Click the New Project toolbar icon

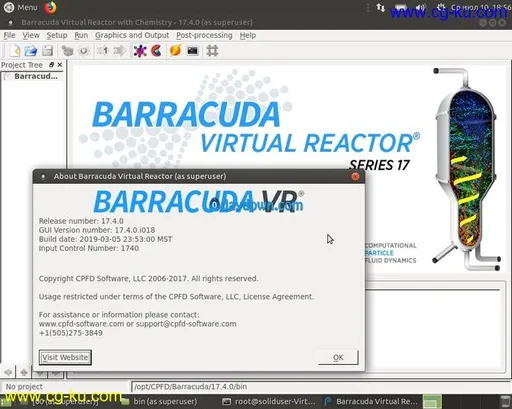[15, 51]
